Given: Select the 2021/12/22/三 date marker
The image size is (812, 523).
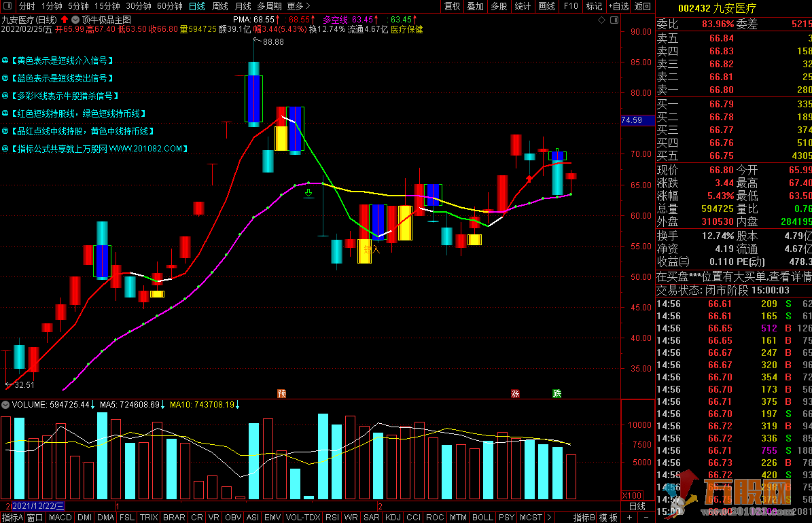Looking at the screenshot, I should pyautogui.click(x=38, y=506).
